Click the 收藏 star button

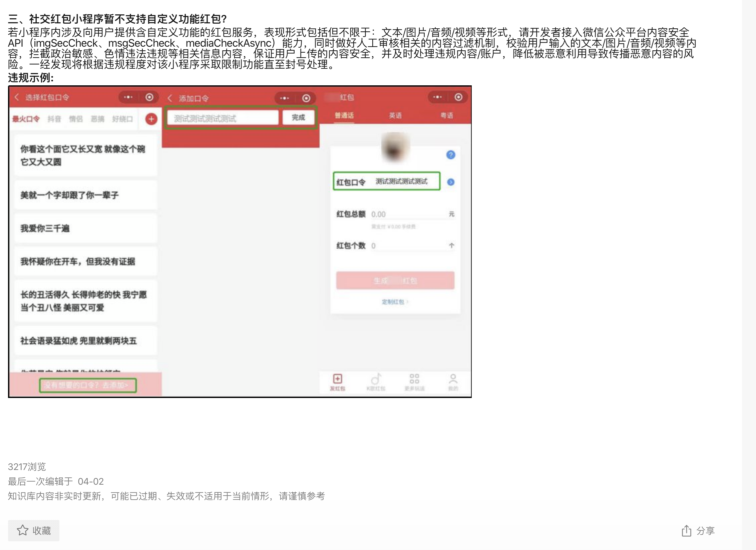click(34, 530)
